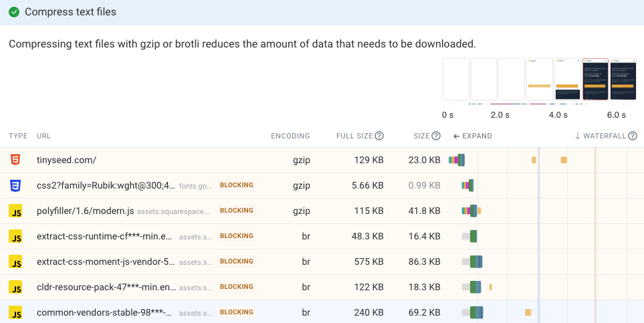Click the JS icon for polyfiller modern.js
Image resolution: width=644 pixels, height=323 pixels.
(x=15, y=211)
